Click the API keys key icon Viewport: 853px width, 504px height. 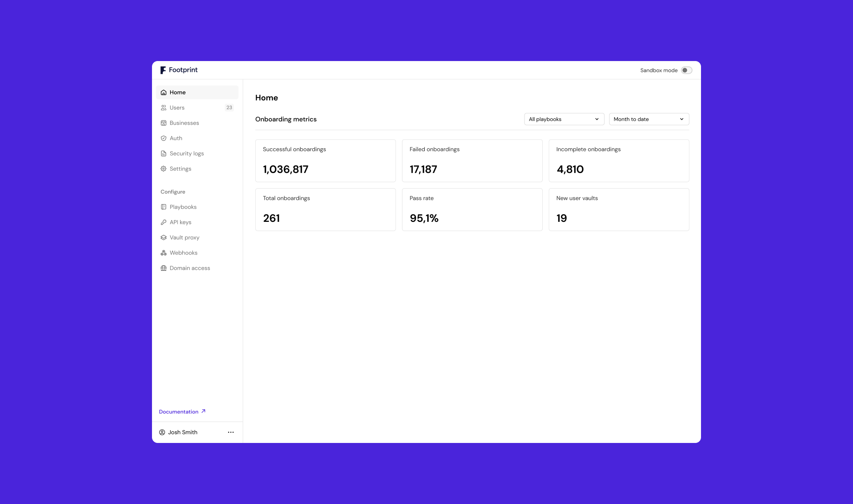[x=163, y=222]
